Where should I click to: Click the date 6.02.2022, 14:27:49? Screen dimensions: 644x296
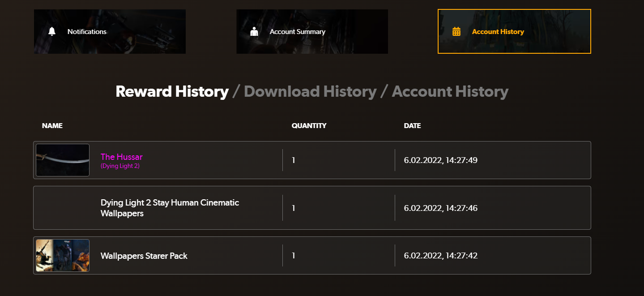point(440,160)
